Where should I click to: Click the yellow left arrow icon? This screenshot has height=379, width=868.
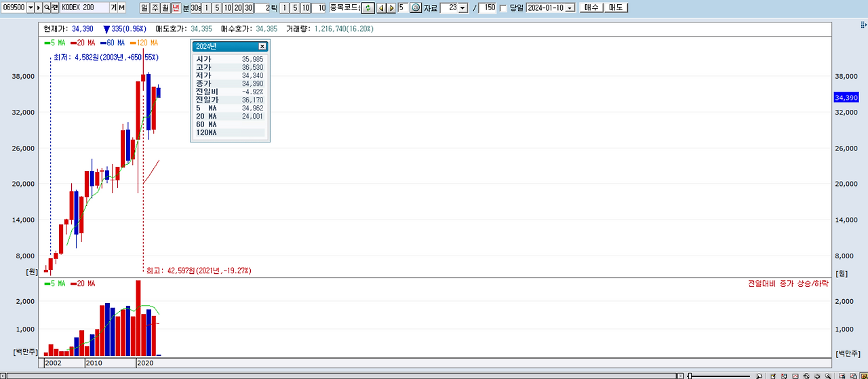pyautogui.click(x=382, y=7)
